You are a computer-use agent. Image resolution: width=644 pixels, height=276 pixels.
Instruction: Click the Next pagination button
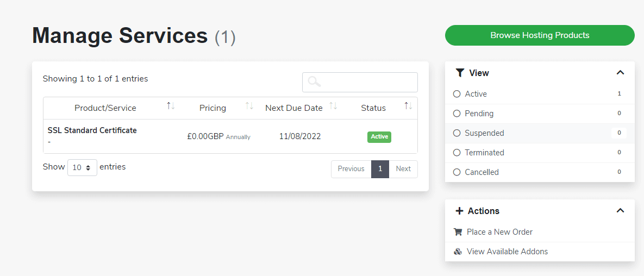[x=403, y=169]
